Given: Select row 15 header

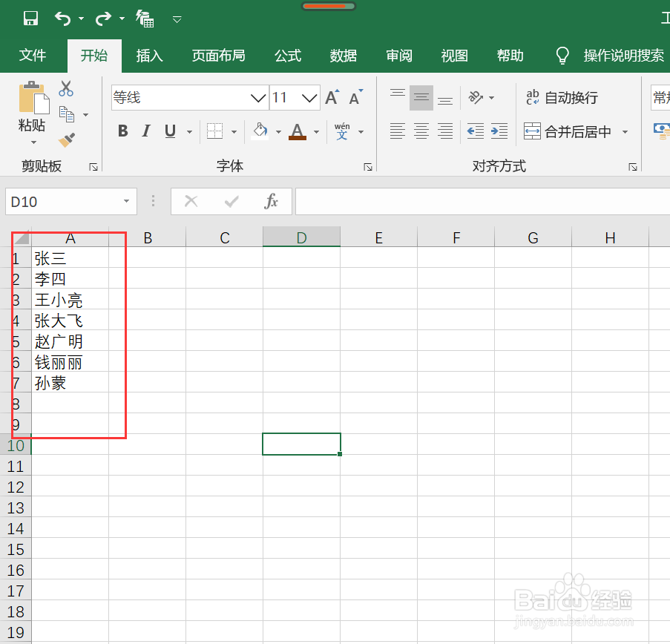Looking at the screenshot, I should [x=16, y=549].
